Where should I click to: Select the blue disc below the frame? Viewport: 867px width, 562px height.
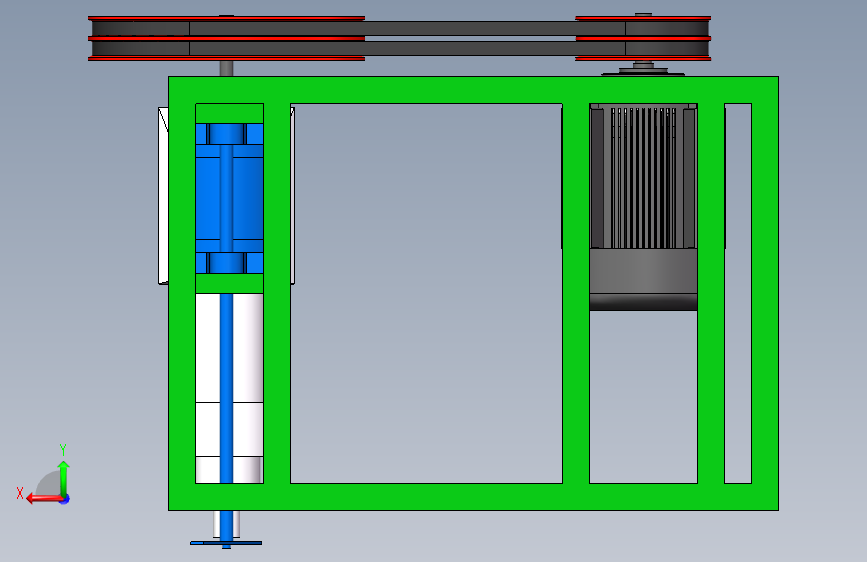click(226, 543)
